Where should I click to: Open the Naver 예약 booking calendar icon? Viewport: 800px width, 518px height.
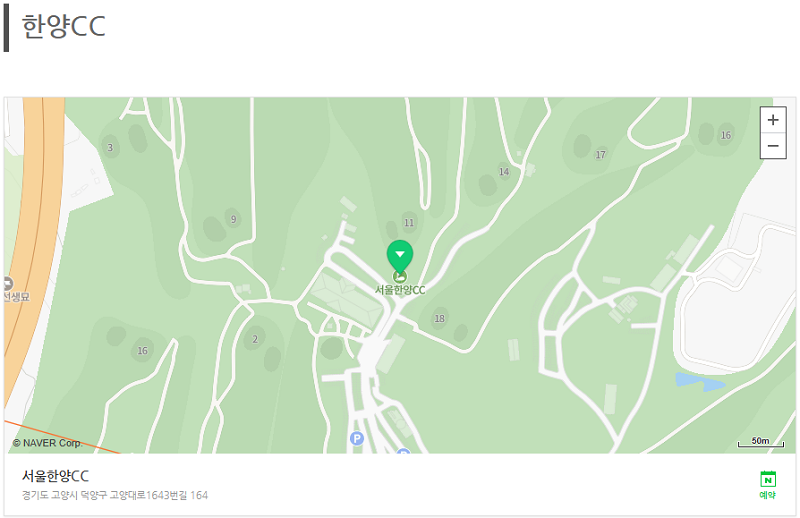click(x=768, y=485)
